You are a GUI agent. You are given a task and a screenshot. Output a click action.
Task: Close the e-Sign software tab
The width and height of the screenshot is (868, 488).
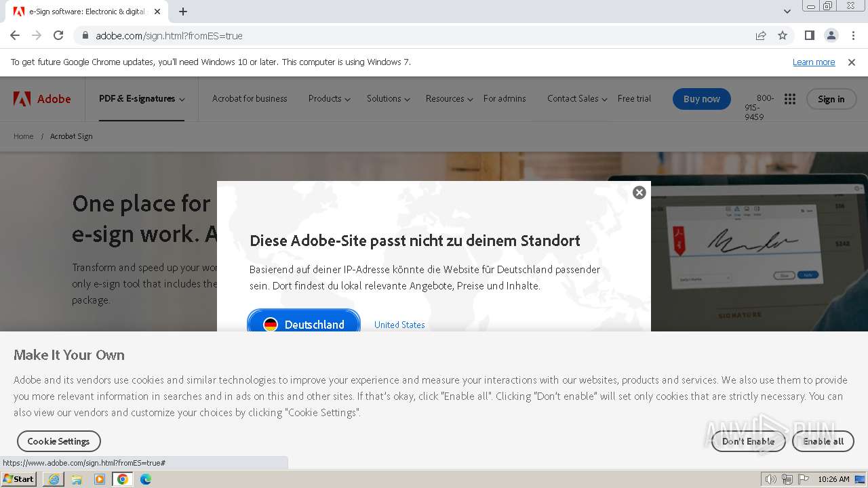click(157, 12)
